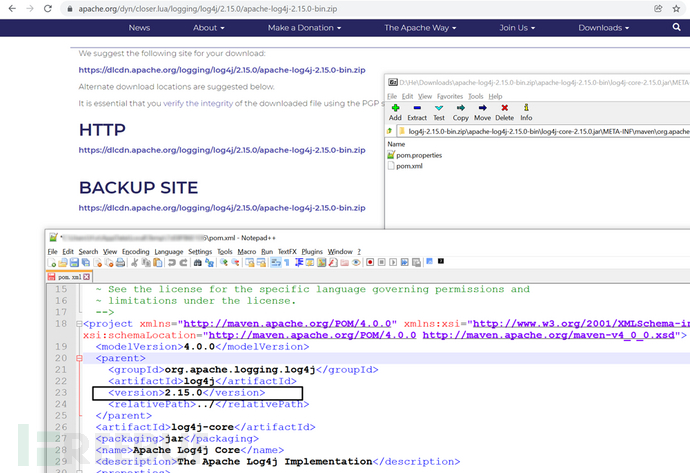
Task: Open the Info icon in 7-Zip
Action: 526,110
